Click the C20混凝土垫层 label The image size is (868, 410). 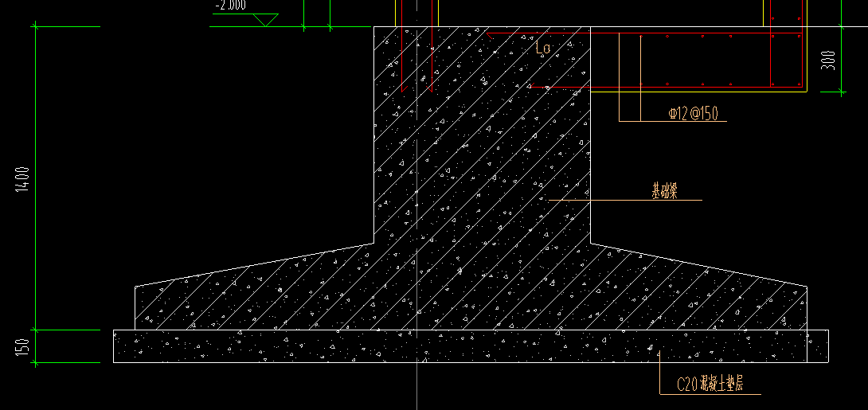tap(710, 385)
